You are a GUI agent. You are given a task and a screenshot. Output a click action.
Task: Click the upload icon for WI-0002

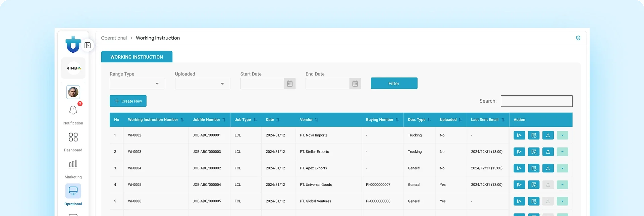548,135
